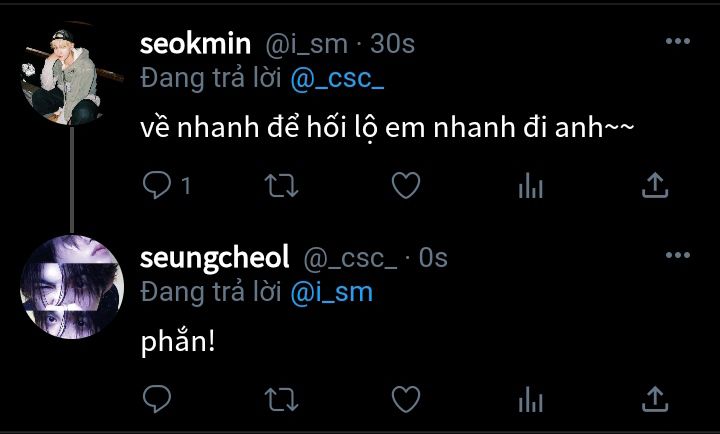The image size is (720, 434).
Task: Open more options menu on seungcheol's tweet
Action: coord(677,257)
